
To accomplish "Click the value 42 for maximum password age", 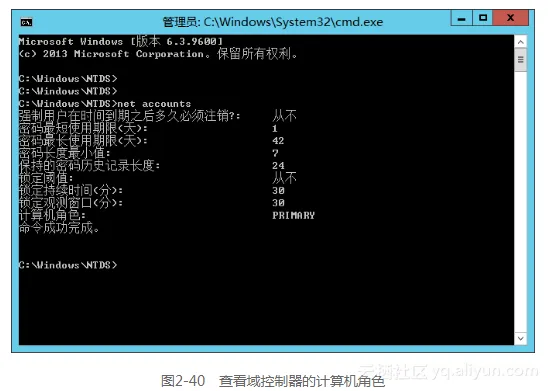I will [278, 141].
